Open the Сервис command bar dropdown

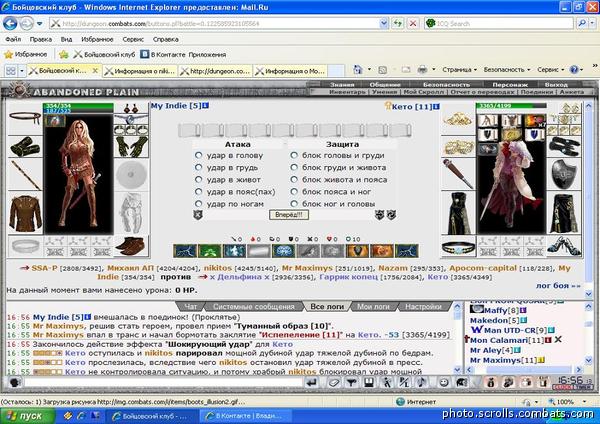(x=551, y=70)
